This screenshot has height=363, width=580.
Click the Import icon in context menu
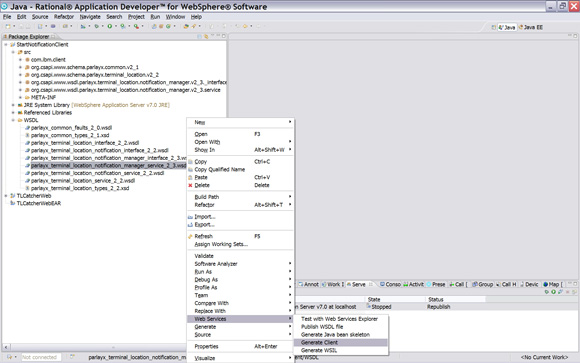[x=190, y=217]
